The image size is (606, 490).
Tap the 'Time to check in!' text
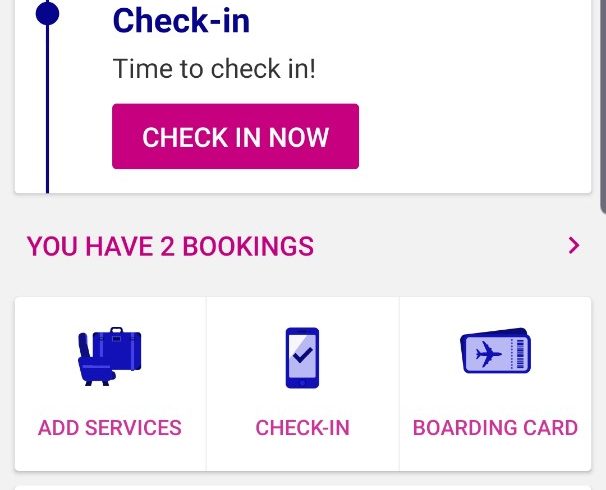point(214,69)
